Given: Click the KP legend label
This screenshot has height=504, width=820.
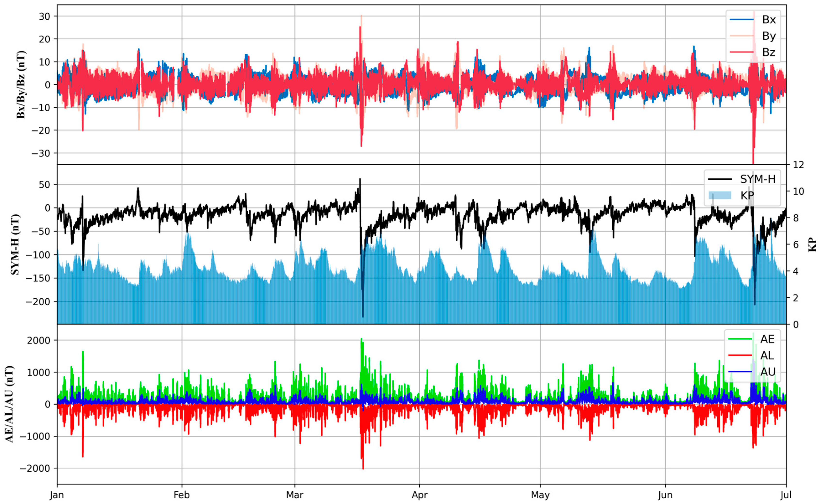Looking at the screenshot, I should coord(747,195).
